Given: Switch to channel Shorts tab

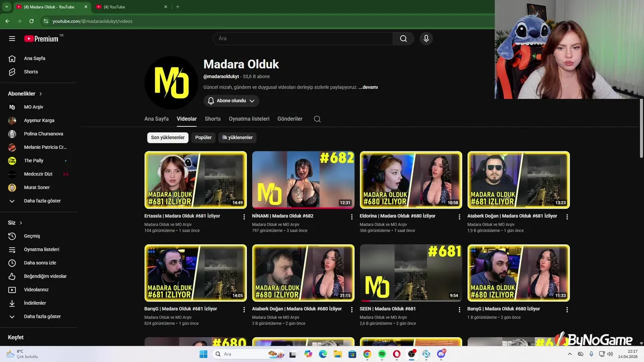Looking at the screenshot, I should [212, 119].
